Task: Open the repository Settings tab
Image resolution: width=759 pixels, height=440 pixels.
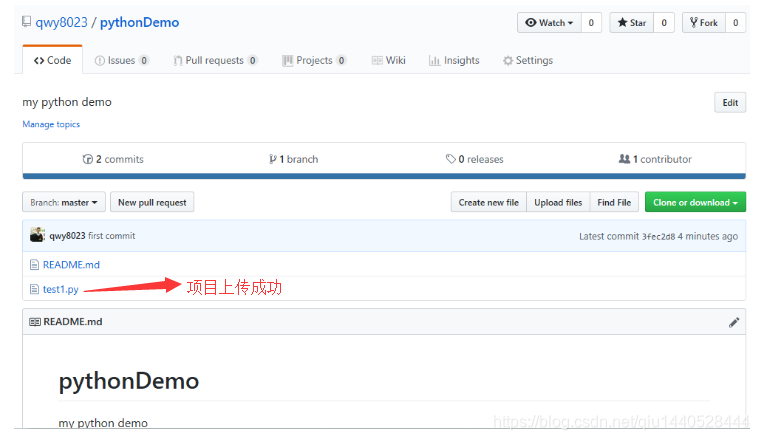Action: click(528, 61)
